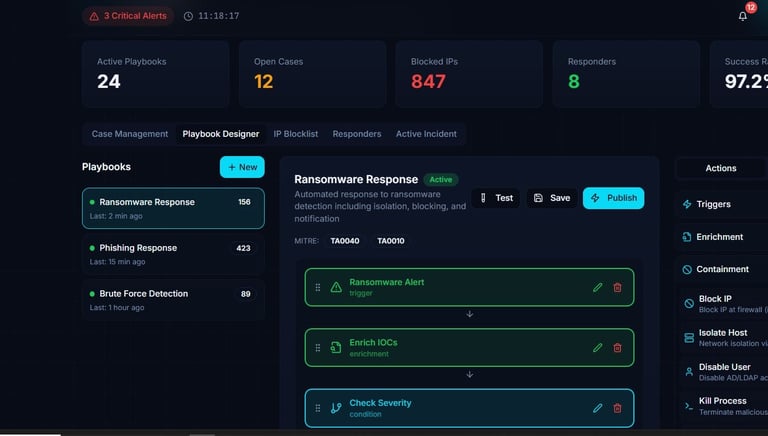Select the Brute Force Detection playbook
Image resolution: width=768 pixels, height=436 pixels.
(x=173, y=300)
